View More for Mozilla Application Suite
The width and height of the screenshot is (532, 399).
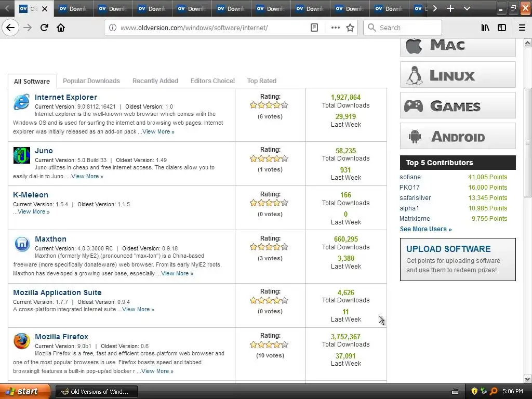[x=138, y=310]
